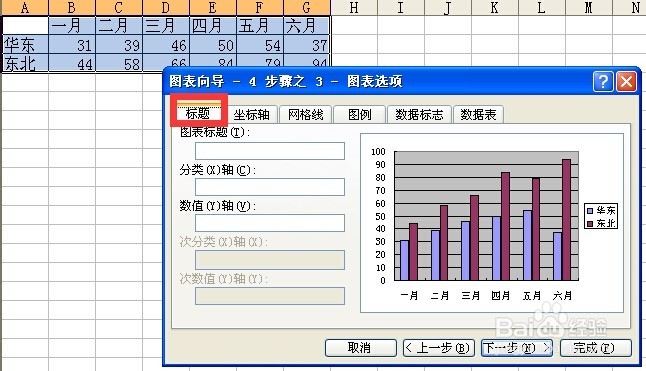Select column L header
This screenshot has width=646, height=371.
541,7
